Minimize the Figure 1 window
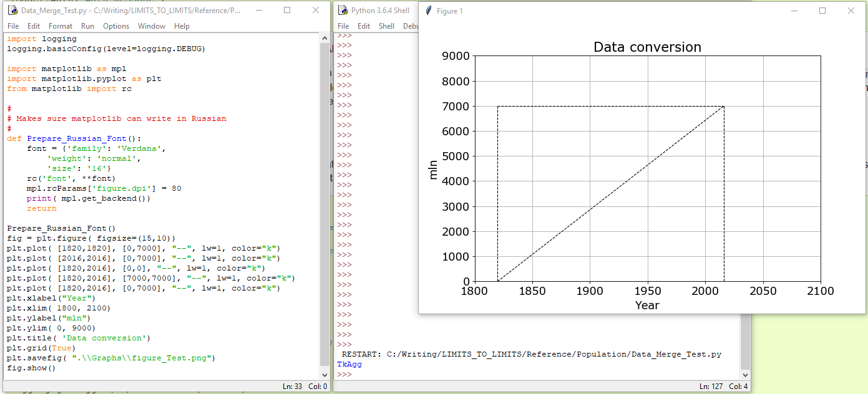Viewport: 868px width, 394px height. coord(794,11)
